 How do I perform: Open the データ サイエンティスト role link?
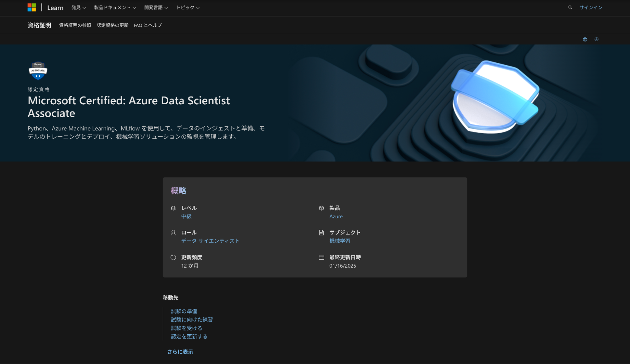click(x=210, y=241)
